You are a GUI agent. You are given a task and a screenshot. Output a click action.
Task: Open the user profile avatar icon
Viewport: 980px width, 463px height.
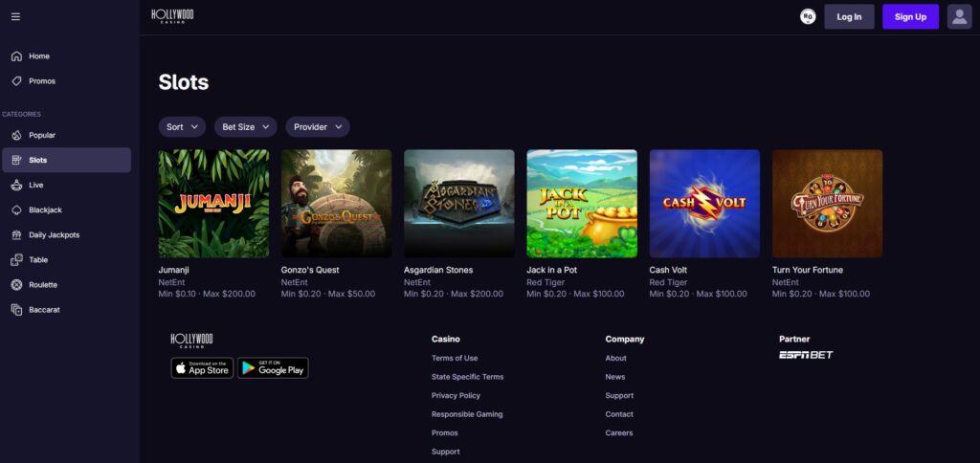click(x=959, y=17)
